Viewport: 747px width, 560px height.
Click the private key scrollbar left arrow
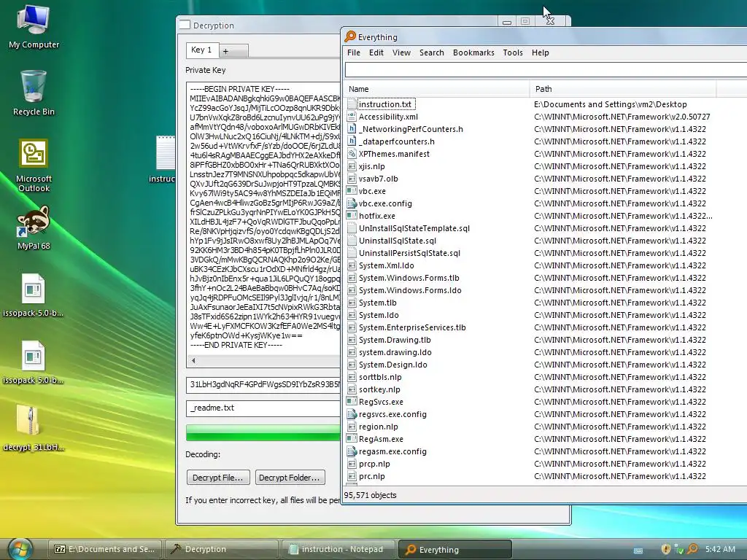pyautogui.click(x=193, y=361)
